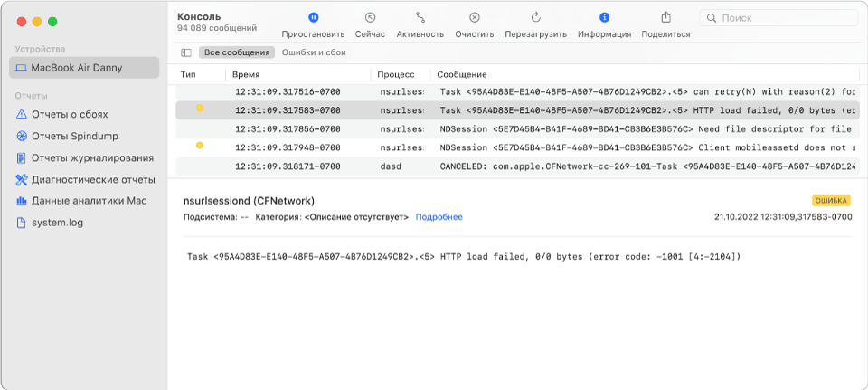Open the Активность toolbar icon

[x=420, y=17]
